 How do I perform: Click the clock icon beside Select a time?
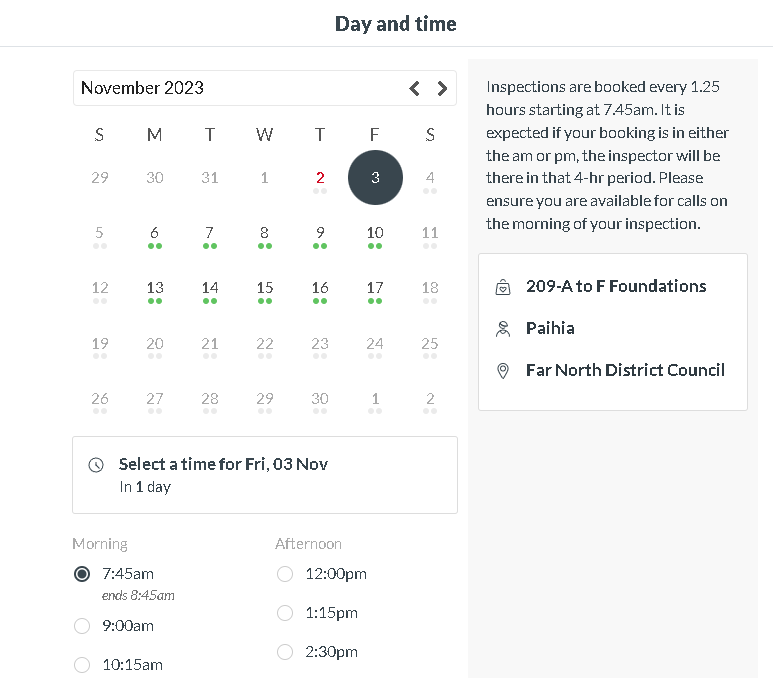click(96, 465)
